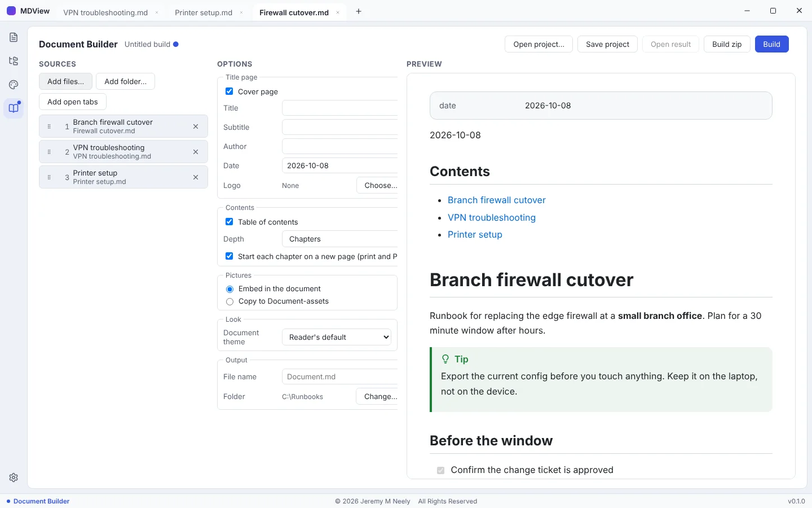Toggle Confirm the change ticket checkbox in preview
Image resolution: width=812 pixels, height=508 pixels.
(440, 470)
